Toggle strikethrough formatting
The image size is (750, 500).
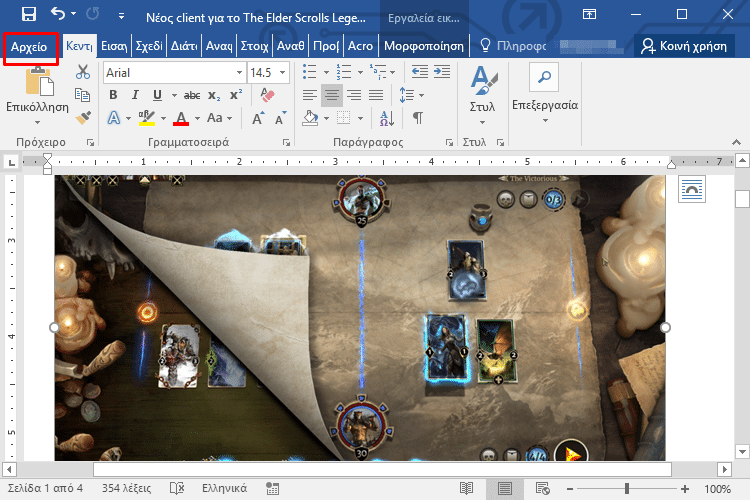tap(192, 95)
